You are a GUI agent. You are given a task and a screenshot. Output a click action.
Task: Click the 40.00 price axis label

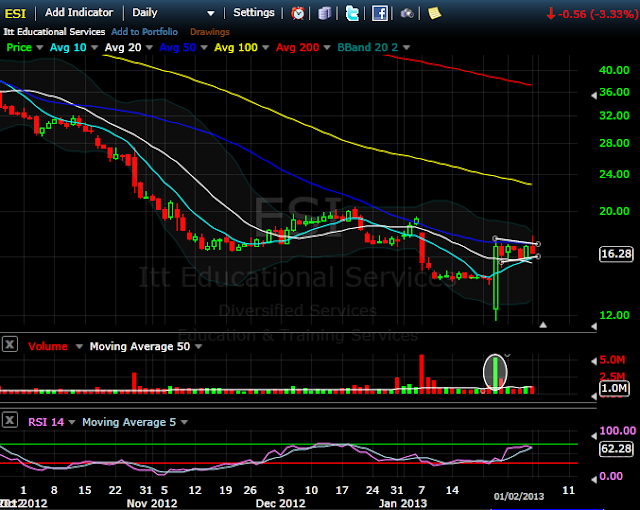[x=614, y=70]
